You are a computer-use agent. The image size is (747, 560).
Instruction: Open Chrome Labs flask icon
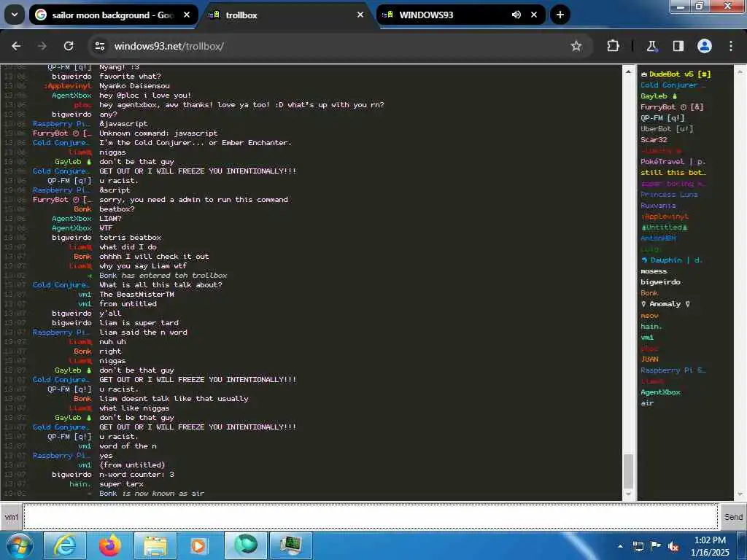tap(651, 46)
